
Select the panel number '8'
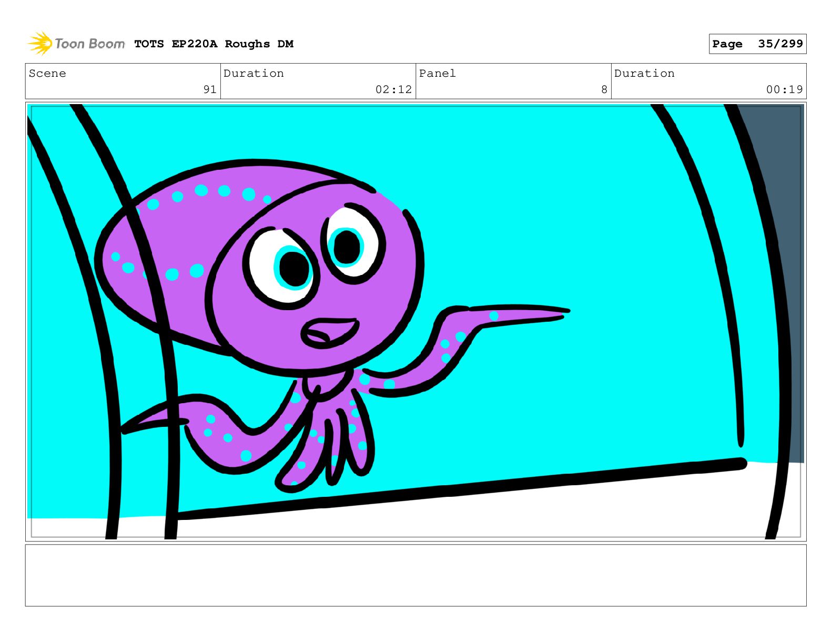pyautogui.click(x=604, y=89)
